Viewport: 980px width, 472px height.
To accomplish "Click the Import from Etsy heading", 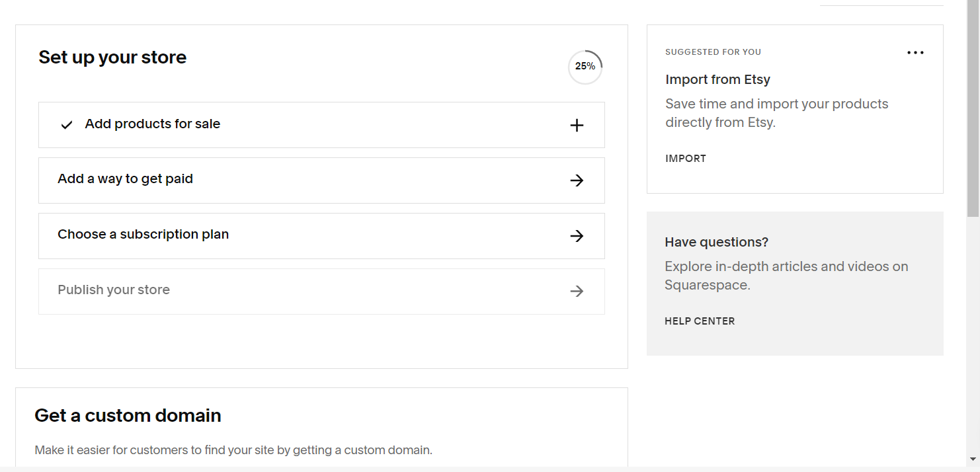I will pyautogui.click(x=717, y=80).
